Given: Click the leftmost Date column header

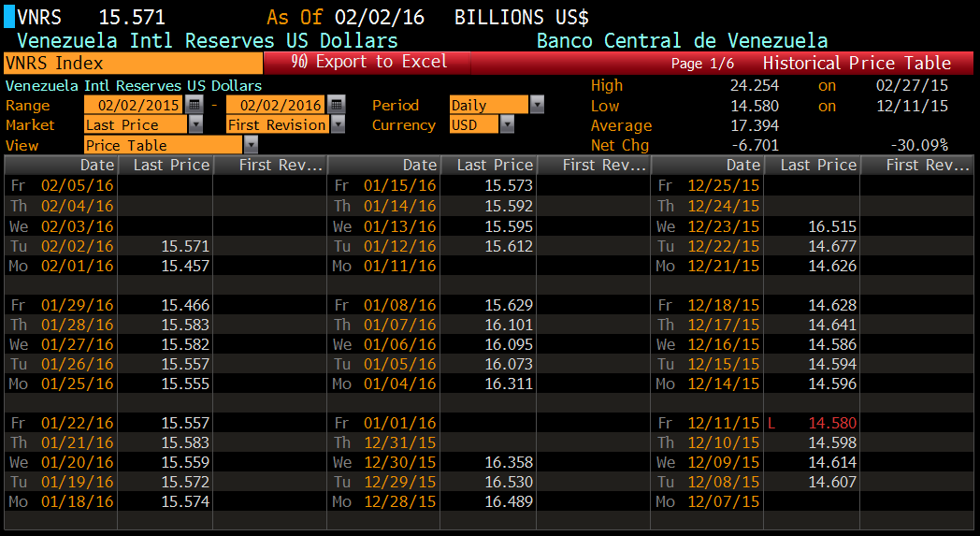Looking at the screenshot, I should pyautogui.click(x=61, y=166).
